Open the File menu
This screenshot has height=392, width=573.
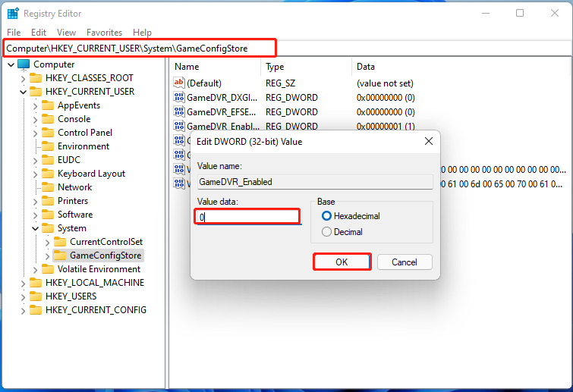14,33
